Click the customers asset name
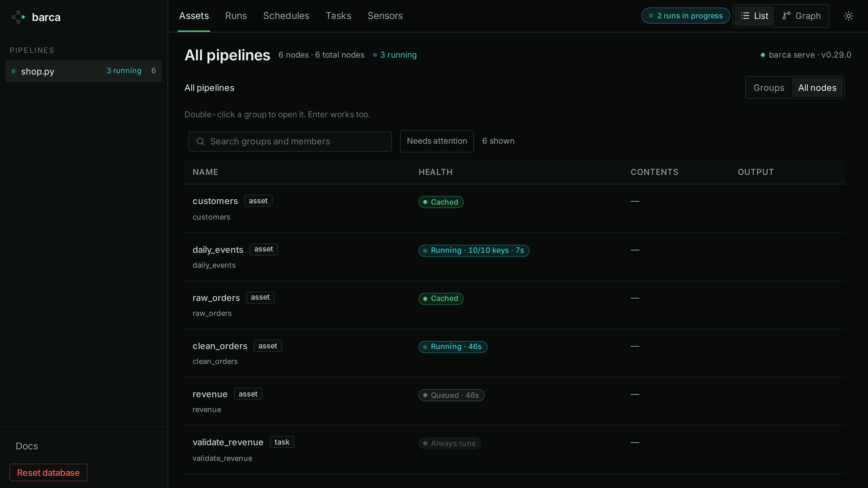This screenshot has width=868, height=488. coord(215,201)
